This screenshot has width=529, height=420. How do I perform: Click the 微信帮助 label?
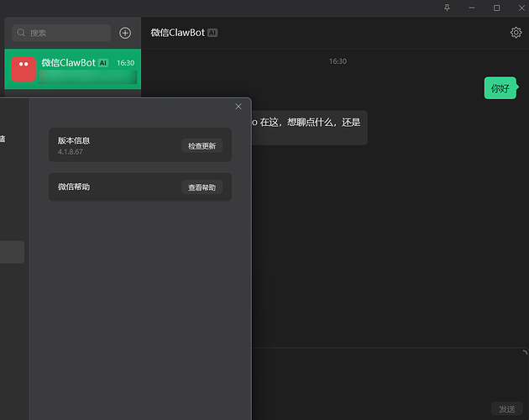pos(74,186)
